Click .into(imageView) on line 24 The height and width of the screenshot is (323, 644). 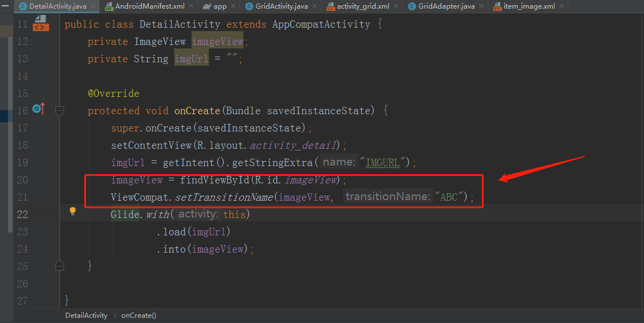202,249
